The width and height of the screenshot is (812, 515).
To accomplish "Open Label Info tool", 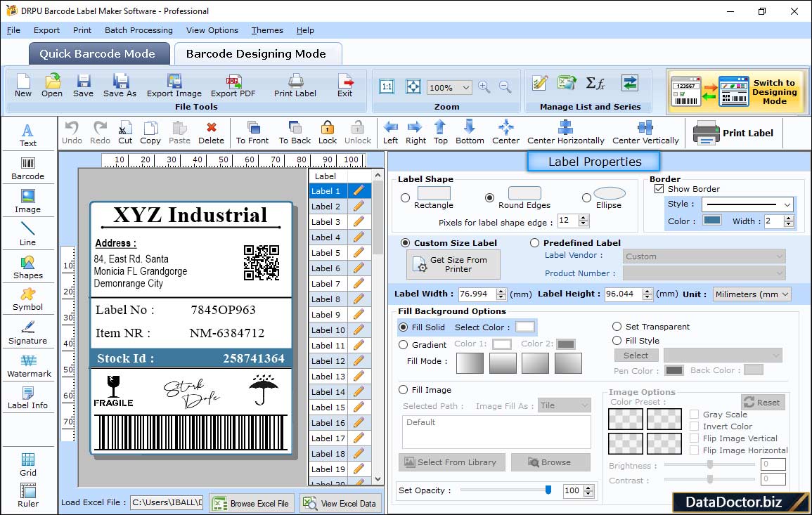I will pos(28,398).
